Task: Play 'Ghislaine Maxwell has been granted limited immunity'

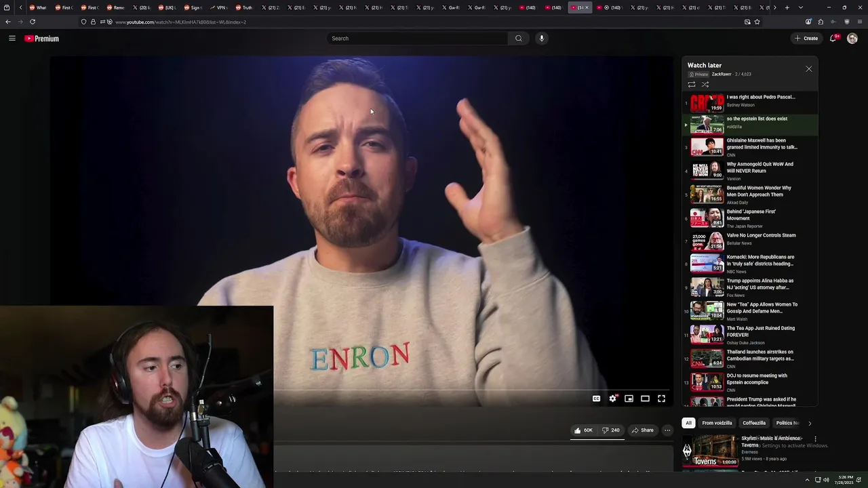Action: coord(750,148)
